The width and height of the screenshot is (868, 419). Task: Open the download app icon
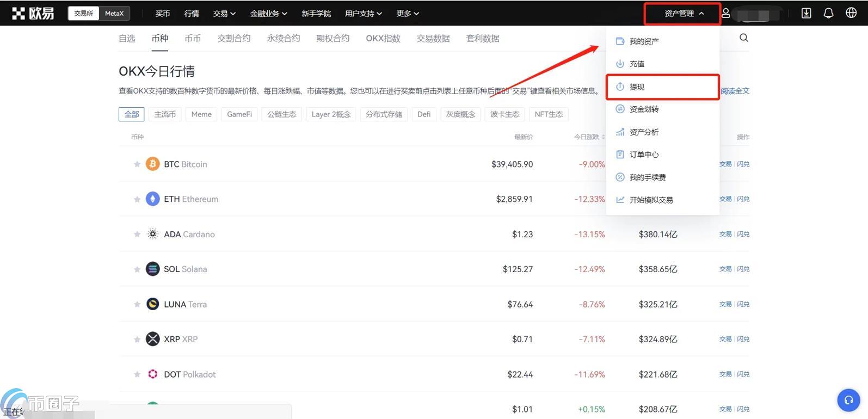(806, 13)
